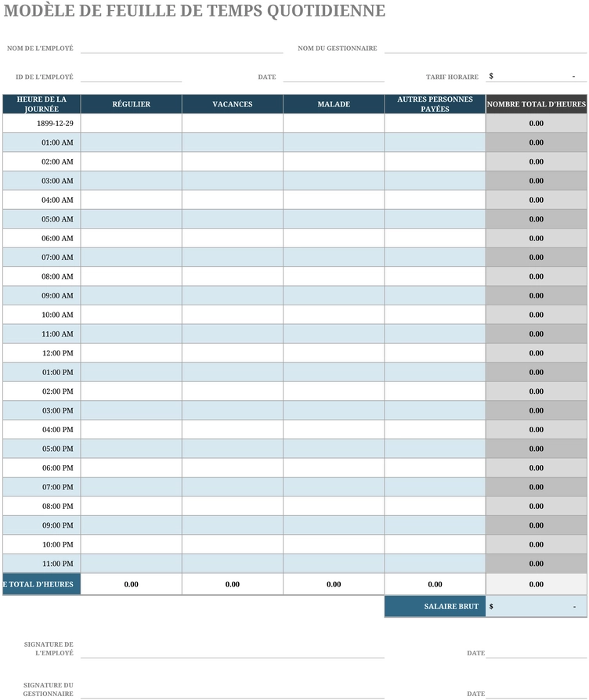Image resolution: width=589 pixels, height=700 pixels.
Task: Select the RÉGULIER column header
Action: pyautogui.click(x=132, y=104)
